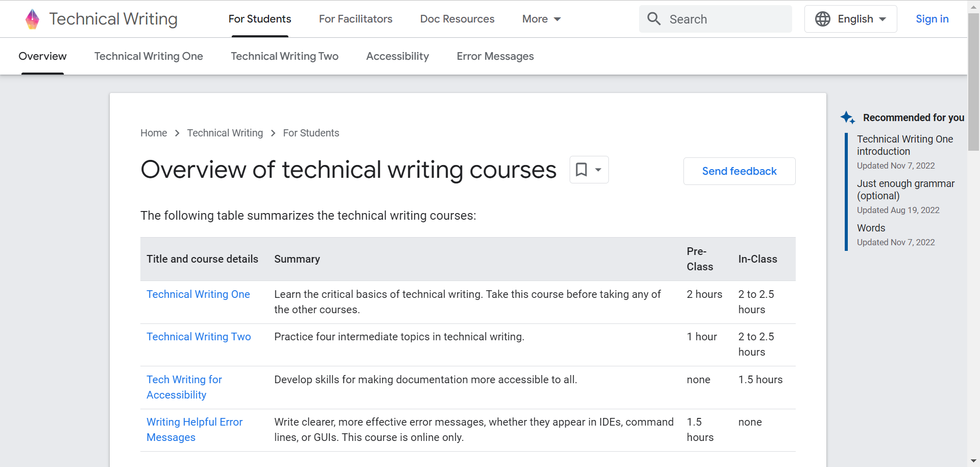Expand the More navigation dropdown
The height and width of the screenshot is (467, 980).
click(x=541, y=19)
